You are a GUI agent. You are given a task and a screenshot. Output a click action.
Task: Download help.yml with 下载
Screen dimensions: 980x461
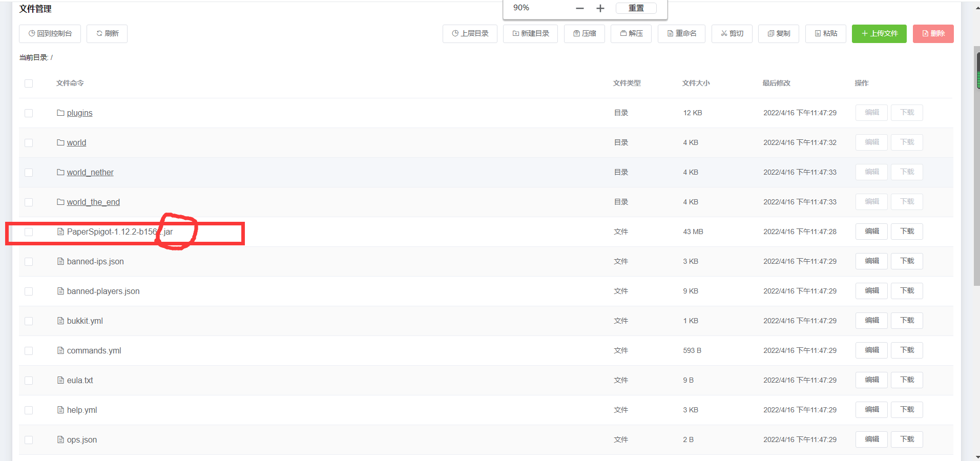[907, 410]
